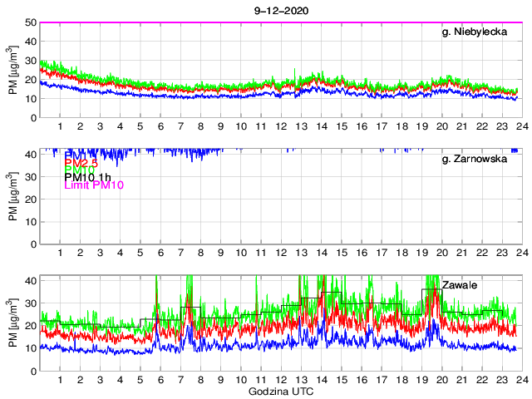Click hour 12 tick on top panel axis
The height and width of the screenshot is (399, 532).
(281, 126)
